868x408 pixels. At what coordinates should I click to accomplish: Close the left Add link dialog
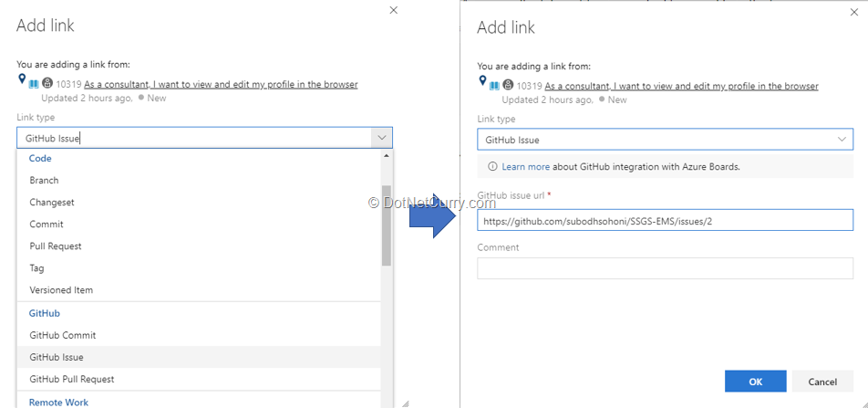pos(394,10)
